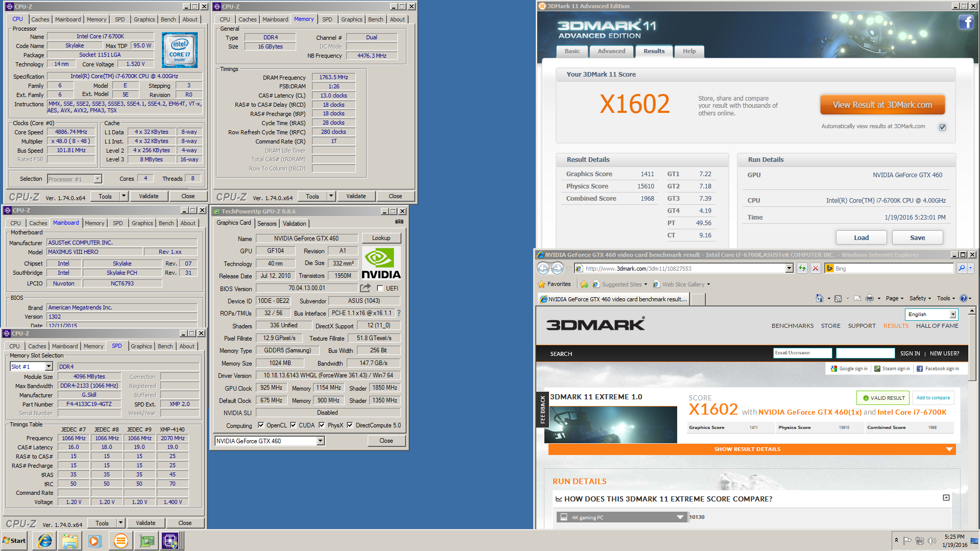Open Bench tab in CPU-Z SPD window
Viewport: 980px width, 551px height.
165,346
